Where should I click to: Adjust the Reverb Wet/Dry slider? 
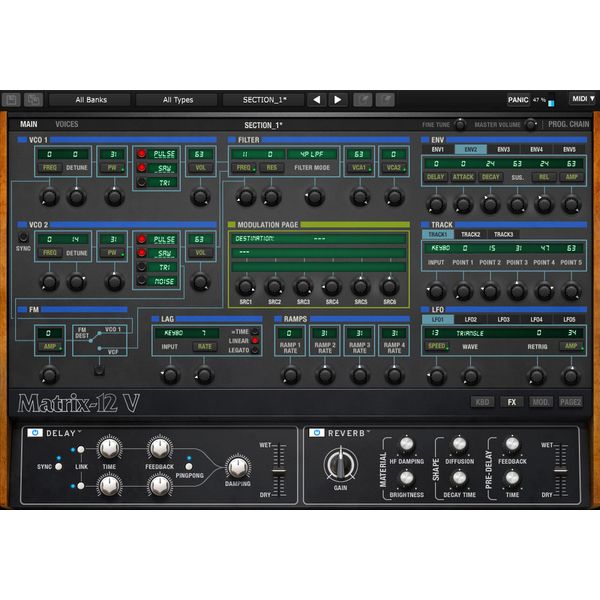click(x=560, y=470)
